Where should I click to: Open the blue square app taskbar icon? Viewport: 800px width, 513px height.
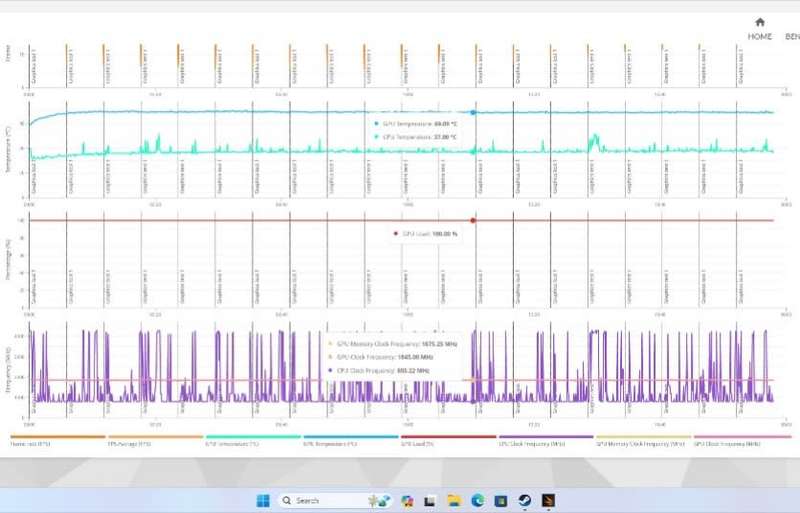point(501,501)
